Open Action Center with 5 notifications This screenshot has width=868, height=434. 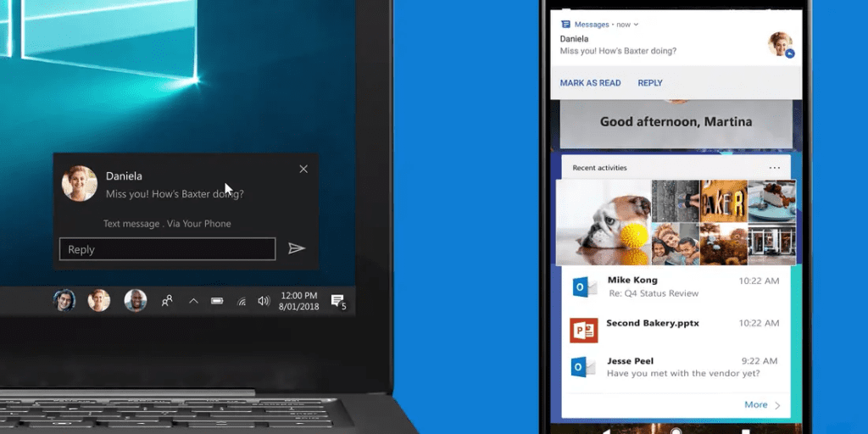pyautogui.click(x=337, y=301)
